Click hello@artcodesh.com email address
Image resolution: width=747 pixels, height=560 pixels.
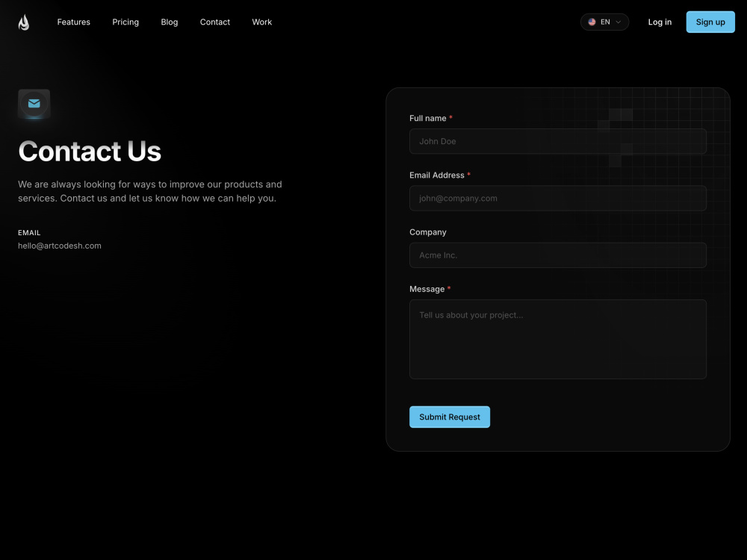60,246
